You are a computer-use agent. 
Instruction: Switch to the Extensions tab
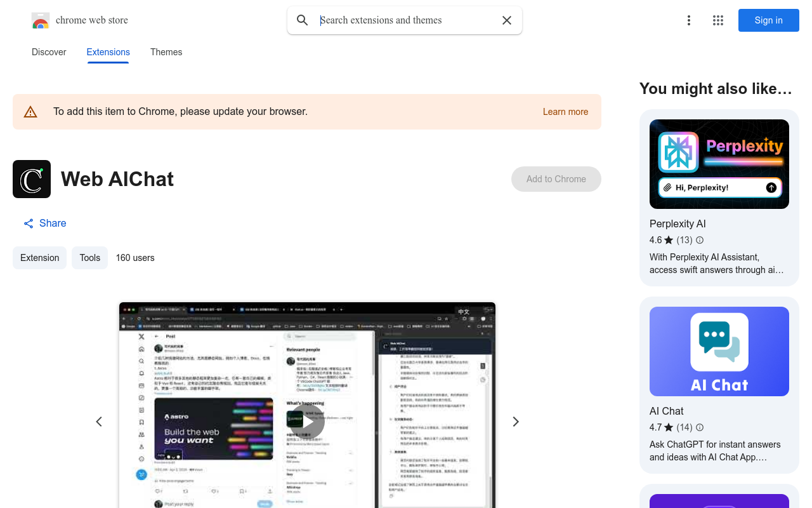pos(108,52)
